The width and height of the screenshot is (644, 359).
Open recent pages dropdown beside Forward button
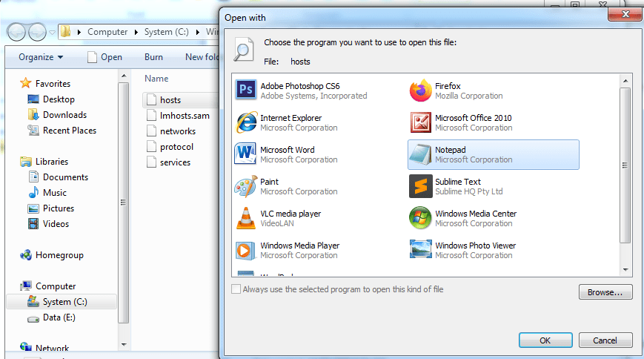point(52,32)
